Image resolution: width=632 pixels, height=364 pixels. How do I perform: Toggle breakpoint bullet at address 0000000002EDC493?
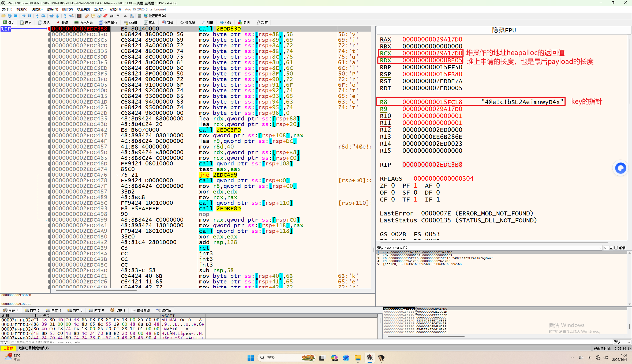pyautogui.click(x=49, y=208)
